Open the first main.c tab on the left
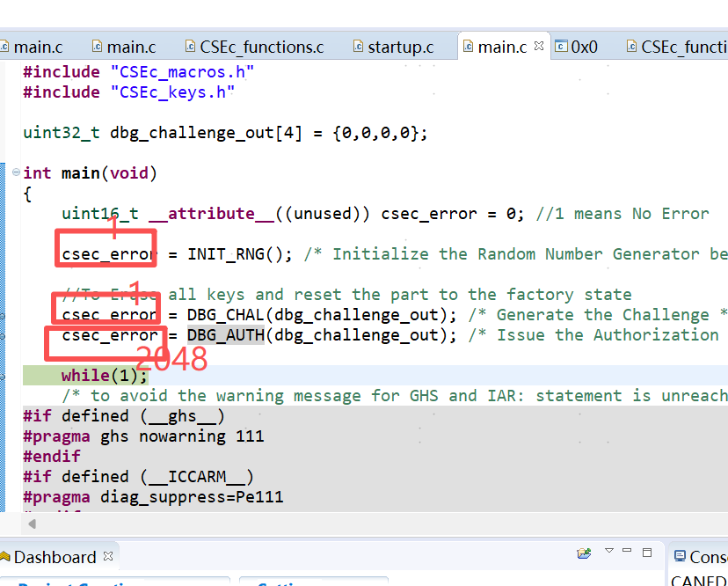 point(32,47)
